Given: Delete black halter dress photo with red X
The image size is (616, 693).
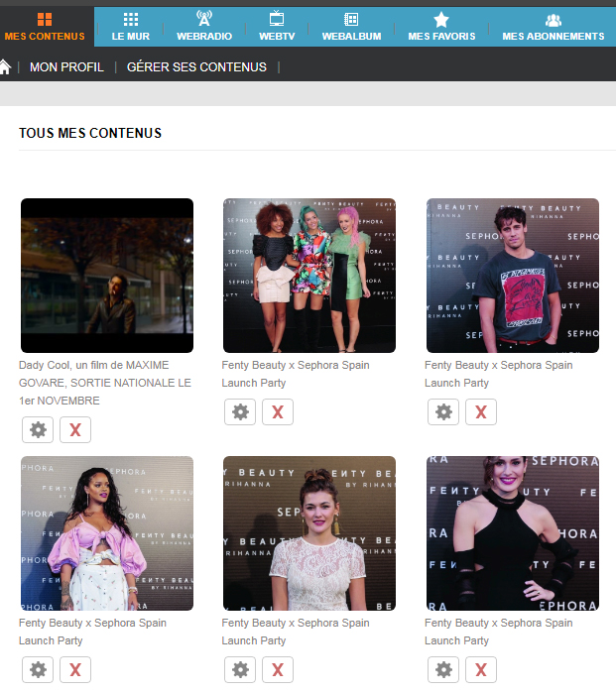Looking at the screenshot, I should 481,669.
